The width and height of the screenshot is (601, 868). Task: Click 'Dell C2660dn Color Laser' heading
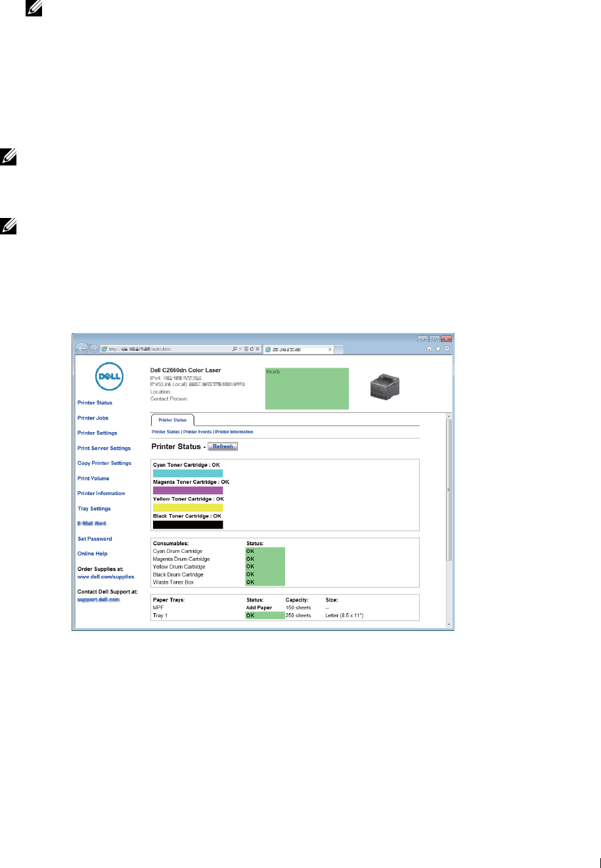coord(186,370)
